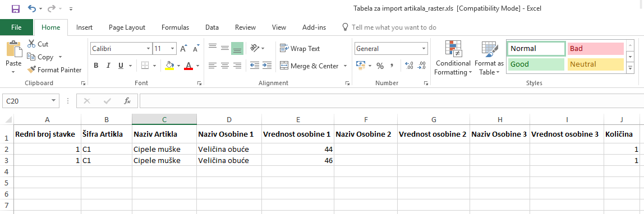Open Format as Table gallery
The image size is (644, 214).
point(489,58)
